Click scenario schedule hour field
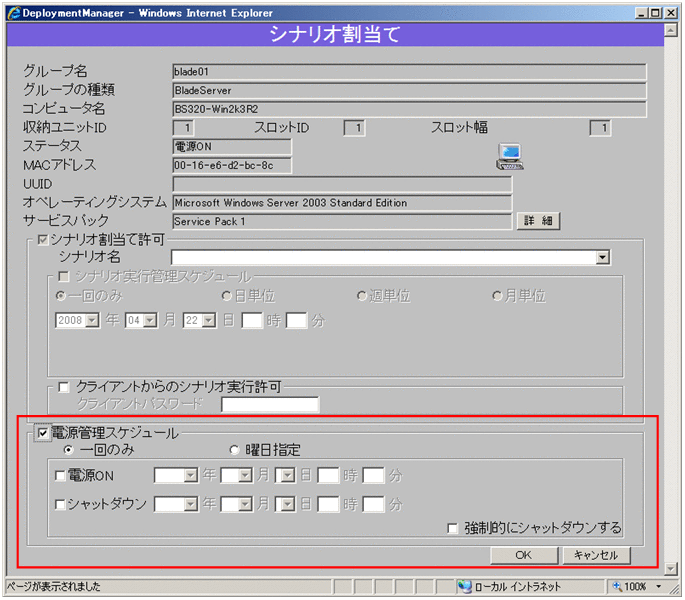This screenshot has height=600, width=685. [x=252, y=321]
